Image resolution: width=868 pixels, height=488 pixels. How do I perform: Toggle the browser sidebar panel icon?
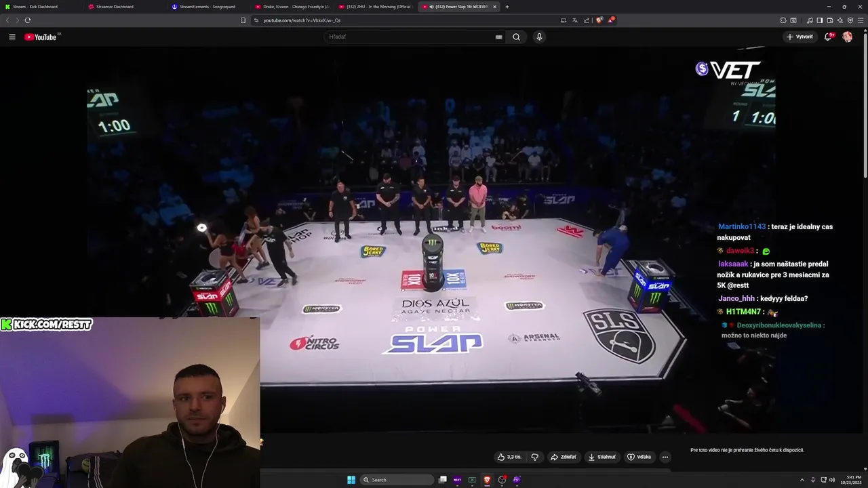(x=820, y=20)
